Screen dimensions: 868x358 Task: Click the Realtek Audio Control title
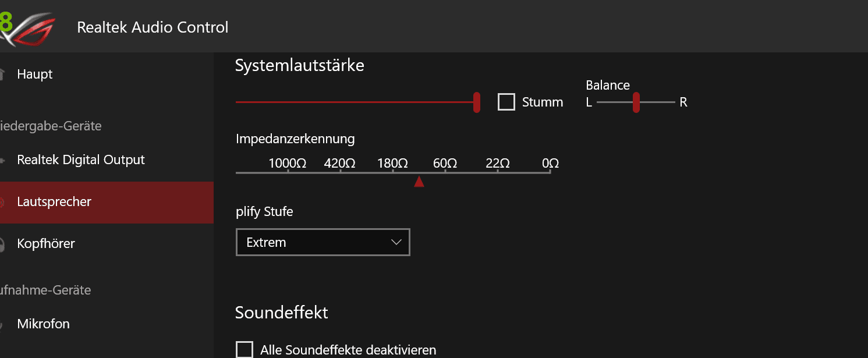[153, 27]
